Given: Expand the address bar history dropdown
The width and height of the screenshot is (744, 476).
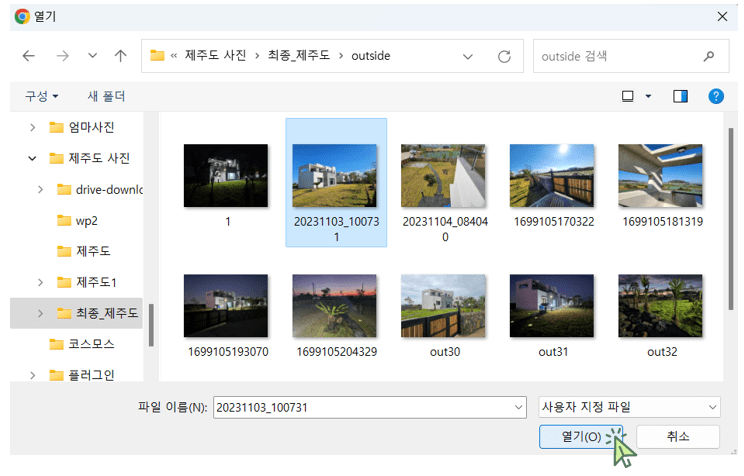Looking at the screenshot, I should pos(467,56).
